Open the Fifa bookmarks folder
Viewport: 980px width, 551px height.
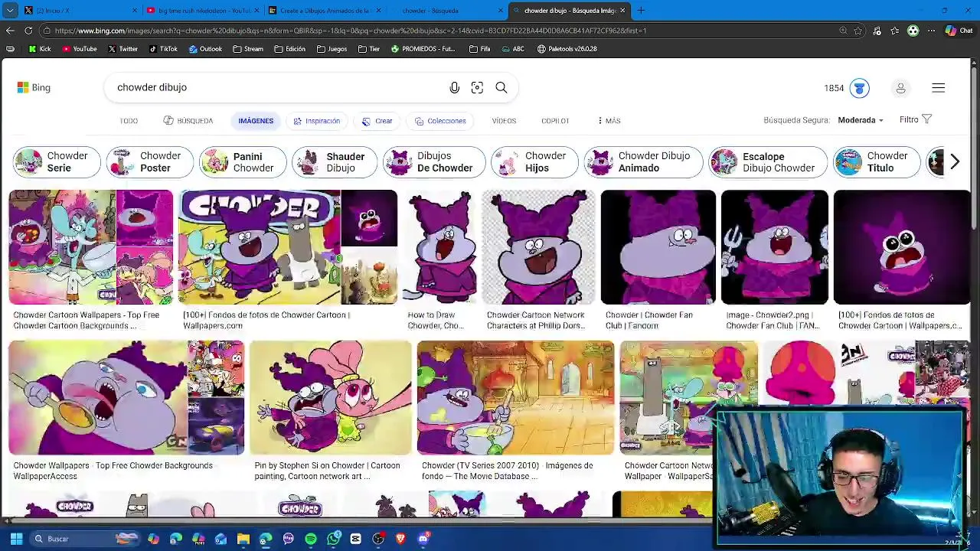[479, 49]
